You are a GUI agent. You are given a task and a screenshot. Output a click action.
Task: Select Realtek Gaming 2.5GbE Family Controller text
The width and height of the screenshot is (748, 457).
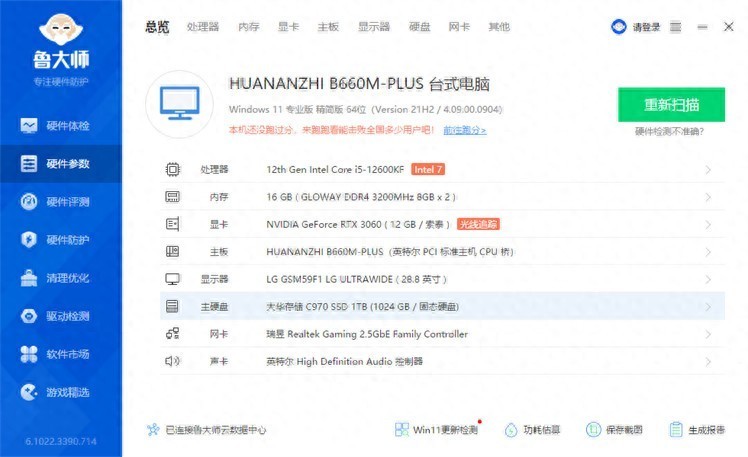click(x=377, y=334)
